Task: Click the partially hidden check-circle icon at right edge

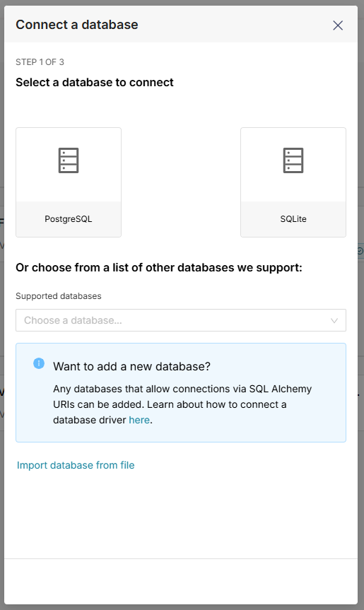Action: point(360,251)
